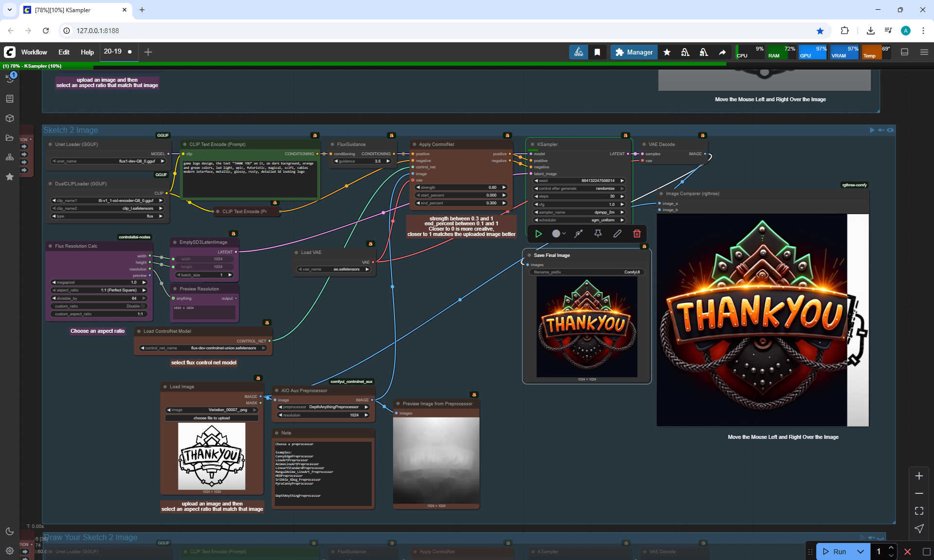Open the Help menu
Screen dimensions: 934x560
[x=87, y=52]
